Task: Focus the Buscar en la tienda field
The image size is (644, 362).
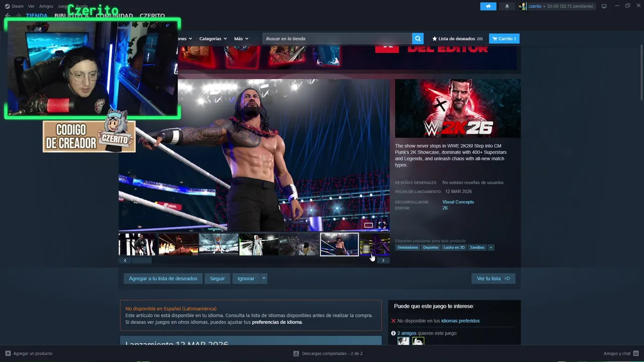Action: tap(337, 39)
